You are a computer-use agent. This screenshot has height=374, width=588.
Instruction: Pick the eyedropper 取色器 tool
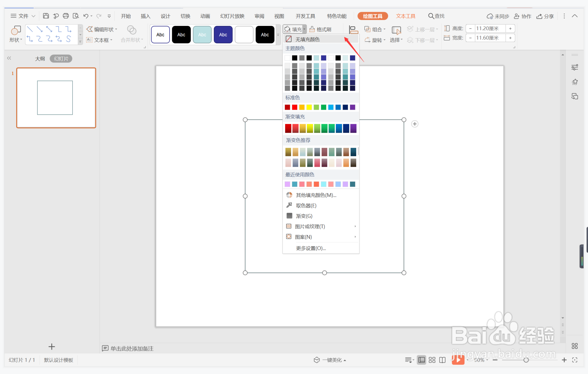[306, 205]
